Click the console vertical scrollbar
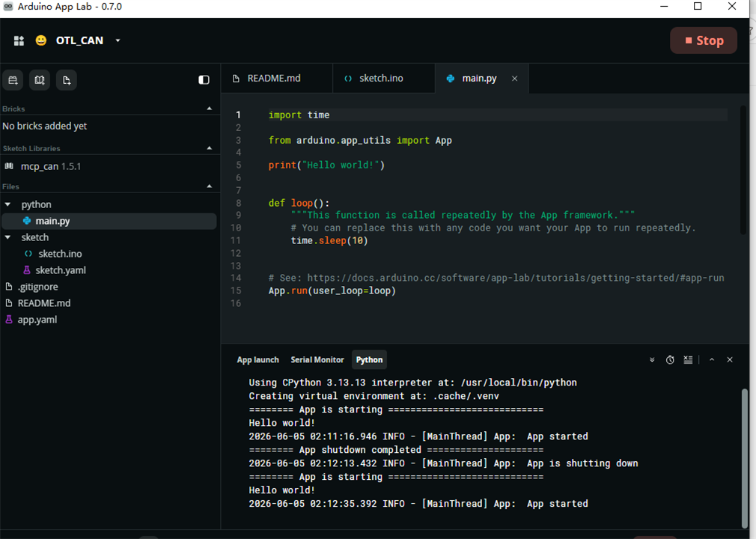The image size is (756, 539). tap(745, 458)
